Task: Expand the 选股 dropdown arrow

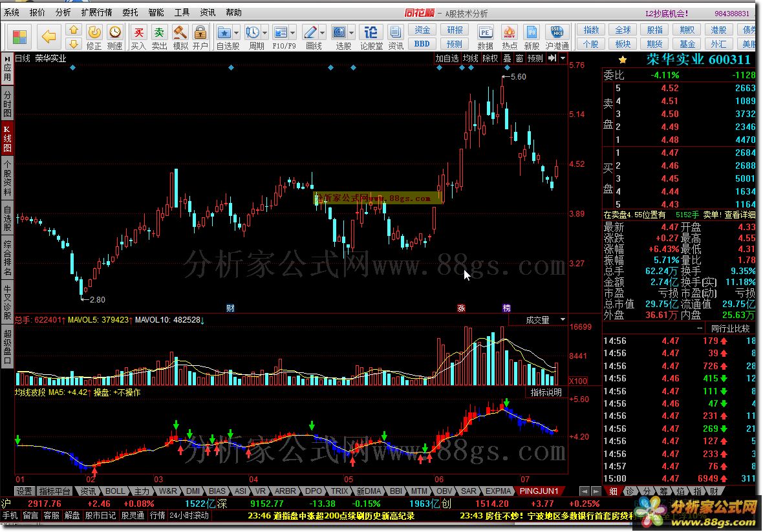Action: 351,32
